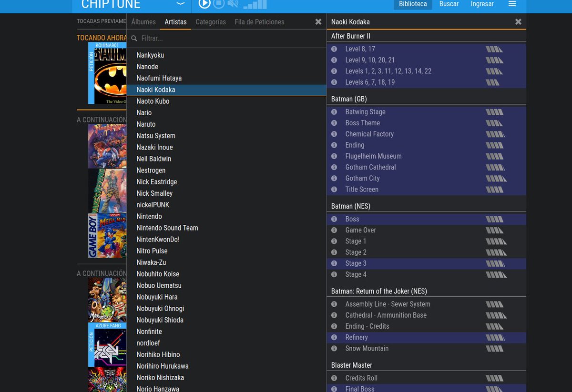Show info for Chemical Factory
Screen dimensions: 572x392
334,134
